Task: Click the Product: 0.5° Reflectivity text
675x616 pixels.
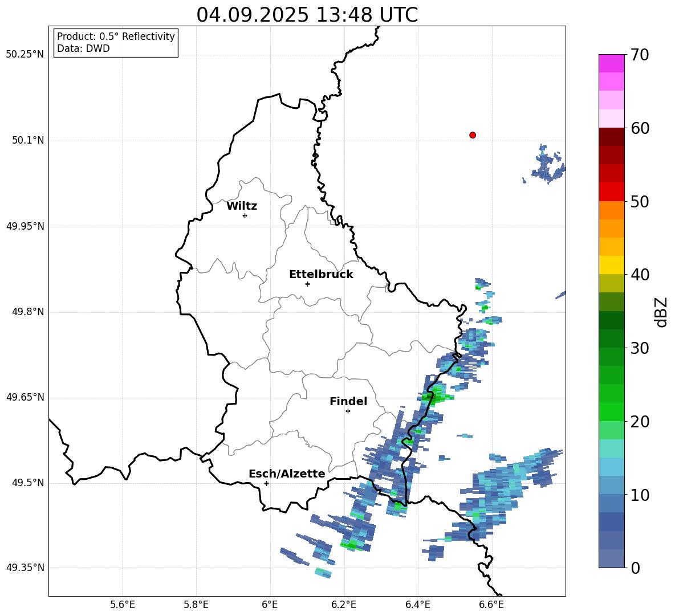Action: (x=116, y=36)
